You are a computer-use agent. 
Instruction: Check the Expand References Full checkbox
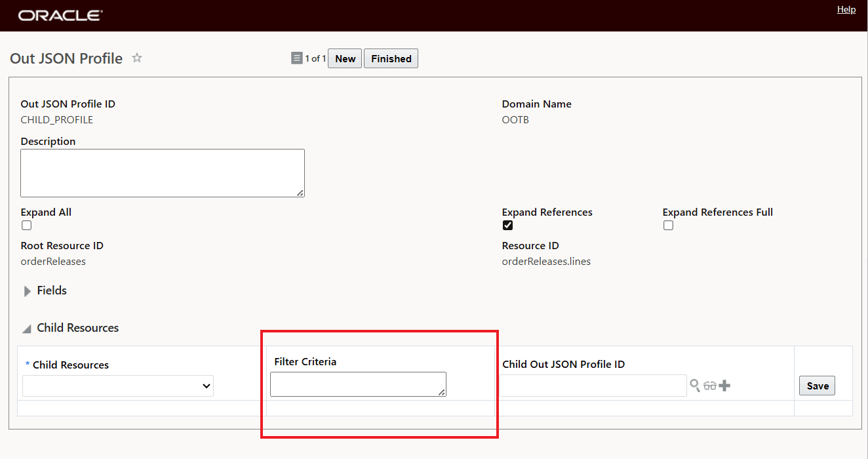(668, 225)
